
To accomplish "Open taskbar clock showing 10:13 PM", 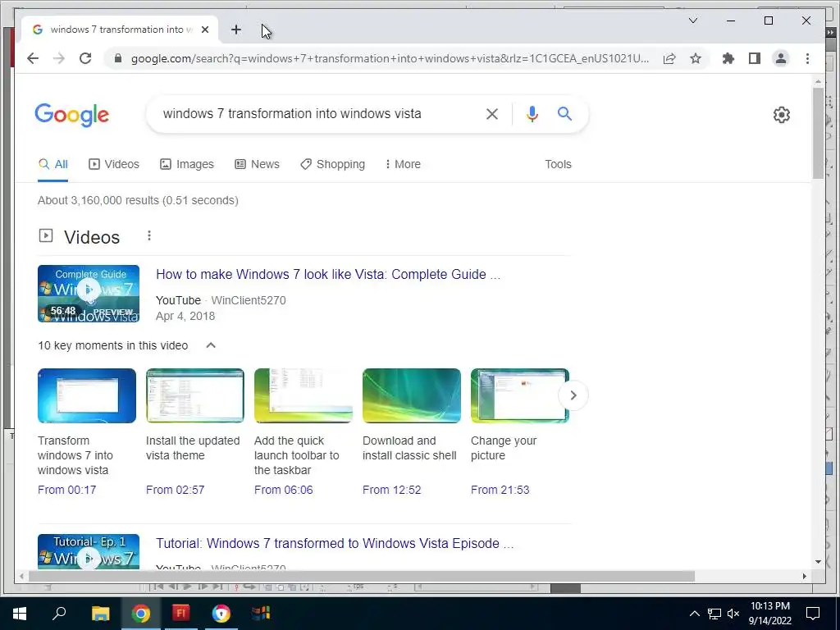I will 769,614.
